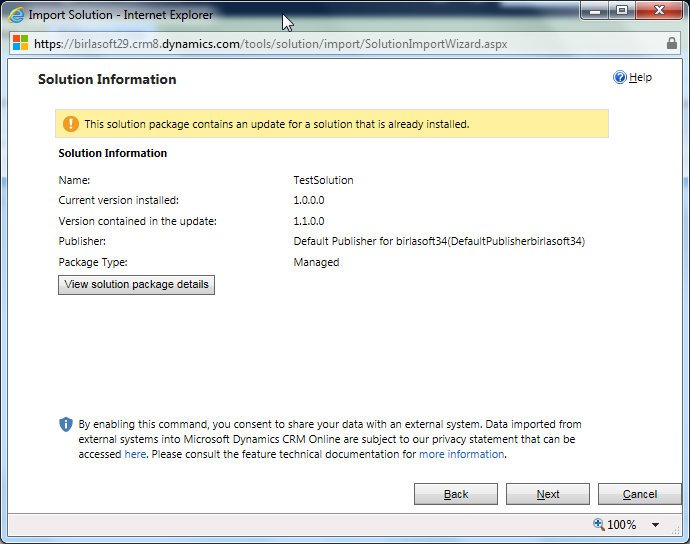Click the 'Publisher:' field label
690x544 pixels.
click(x=82, y=241)
